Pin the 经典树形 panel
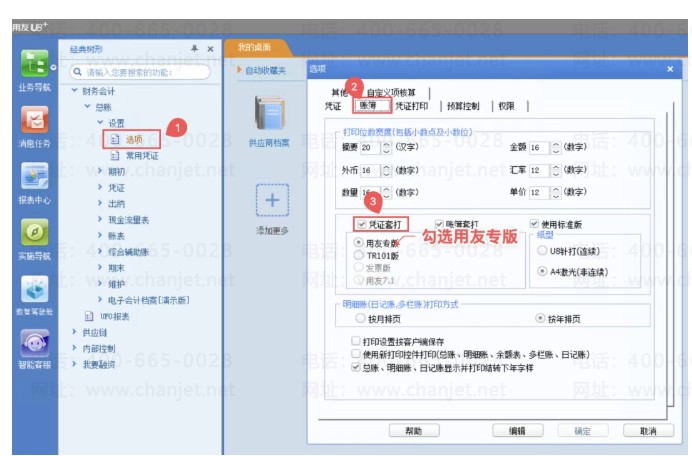 194,49
